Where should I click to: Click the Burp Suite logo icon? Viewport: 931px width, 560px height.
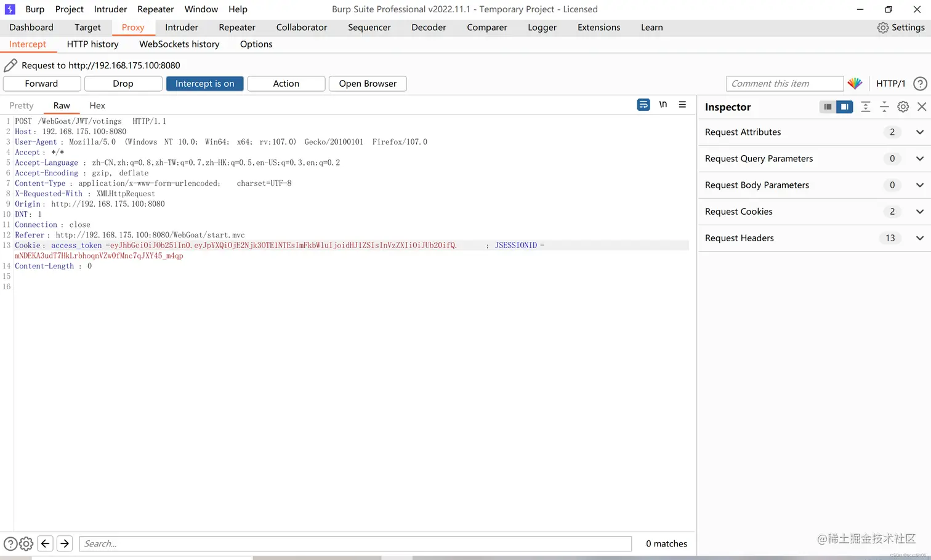(x=10, y=9)
